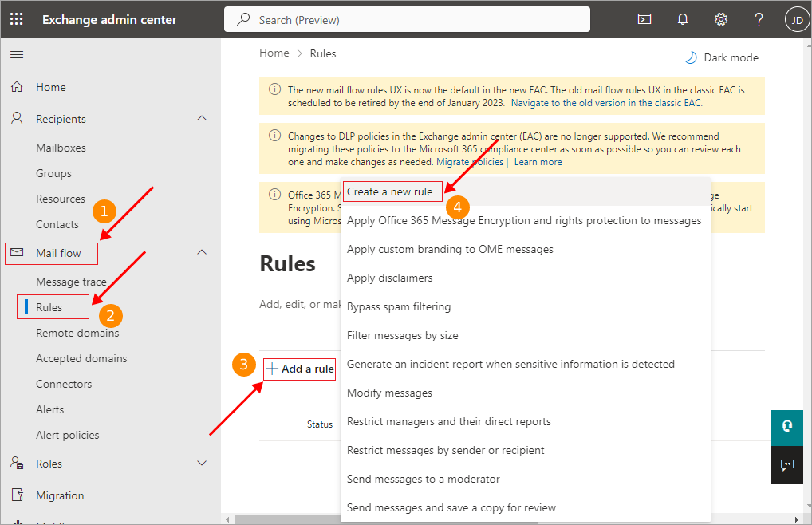Screen dimensions: 812x525
Task: Click the Exchange admin center title
Action: (x=110, y=20)
